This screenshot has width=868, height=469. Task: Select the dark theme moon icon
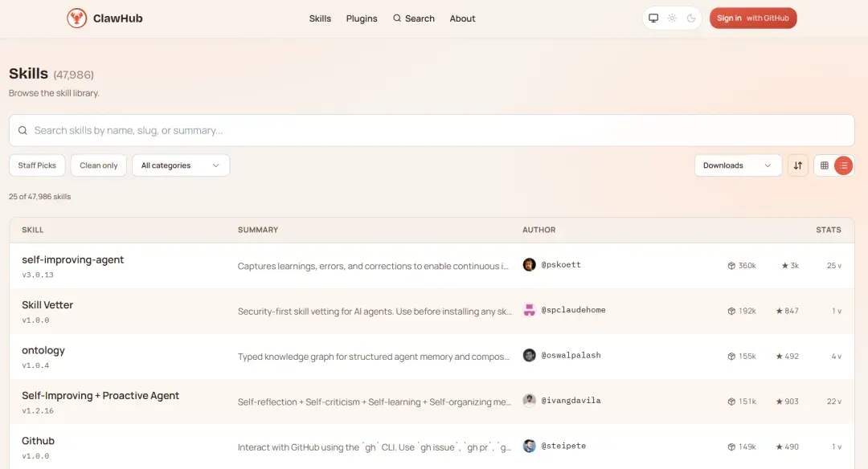pyautogui.click(x=690, y=18)
